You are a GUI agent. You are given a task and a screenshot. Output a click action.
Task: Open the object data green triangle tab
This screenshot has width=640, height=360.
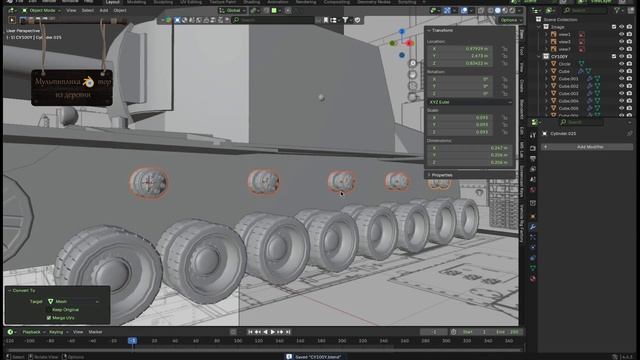coord(533,268)
